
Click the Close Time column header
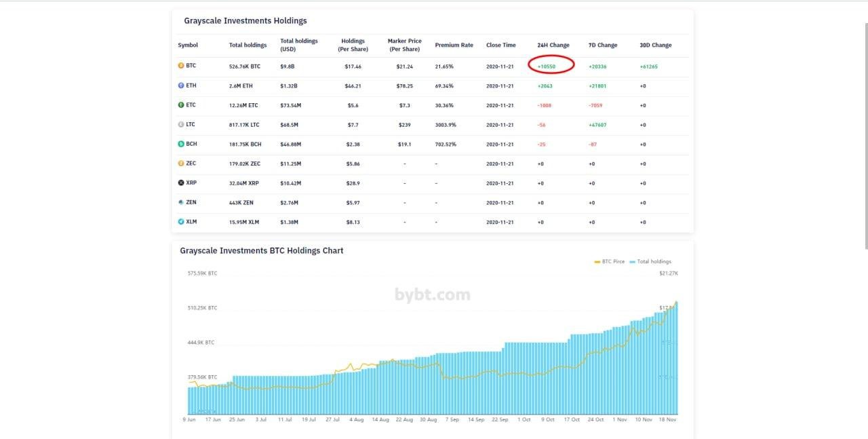[x=501, y=45]
